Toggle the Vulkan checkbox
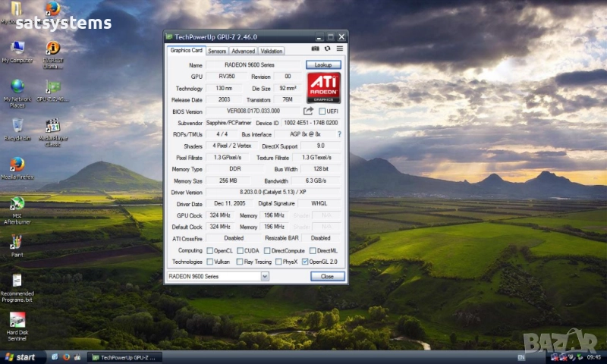The width and height of the screenshot is (607, 364). tap(210, 262)
